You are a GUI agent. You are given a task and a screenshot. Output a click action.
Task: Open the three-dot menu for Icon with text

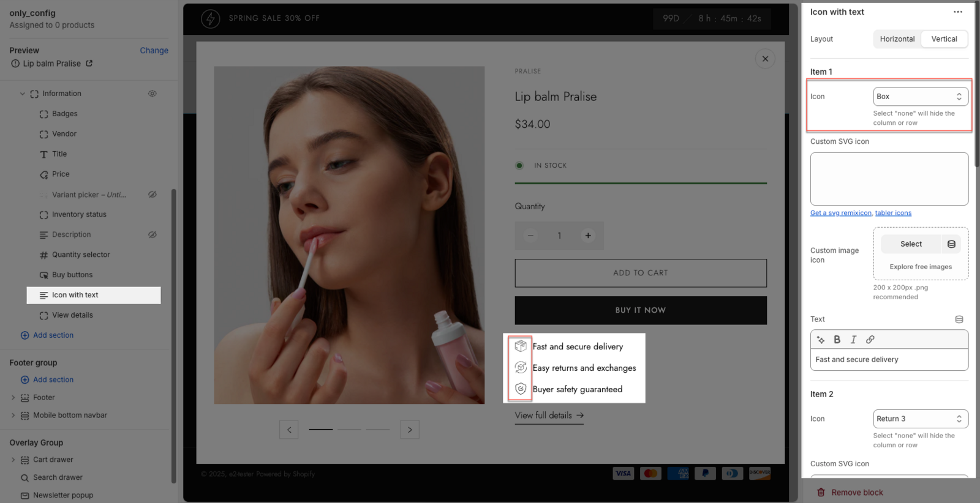[957, 12]
